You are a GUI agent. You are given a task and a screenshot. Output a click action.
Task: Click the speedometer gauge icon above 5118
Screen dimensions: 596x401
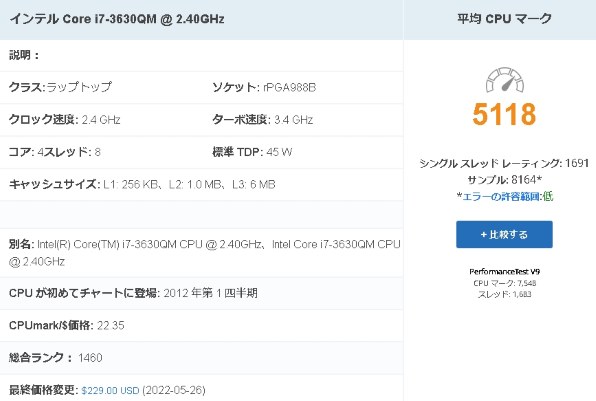point(505,80)
